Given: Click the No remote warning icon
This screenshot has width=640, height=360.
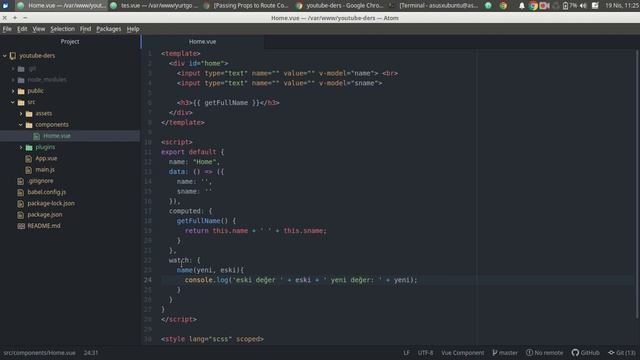Looking at the screenshot, I should click(x=529, y=353).
